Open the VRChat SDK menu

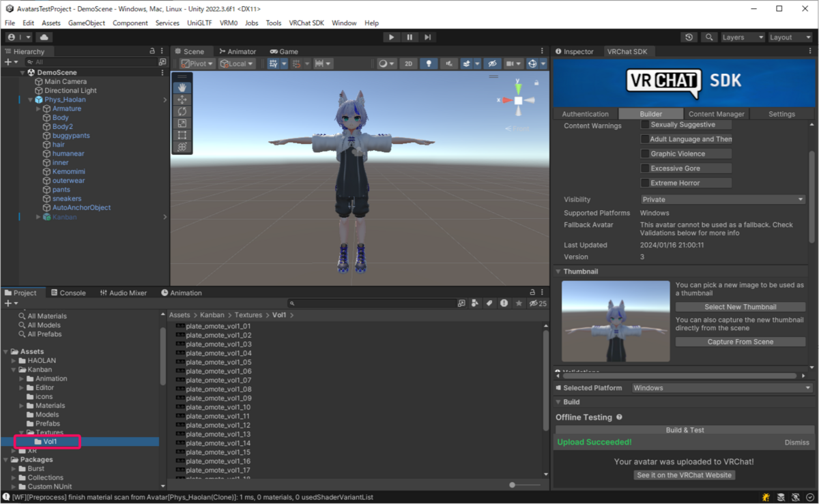306,23
